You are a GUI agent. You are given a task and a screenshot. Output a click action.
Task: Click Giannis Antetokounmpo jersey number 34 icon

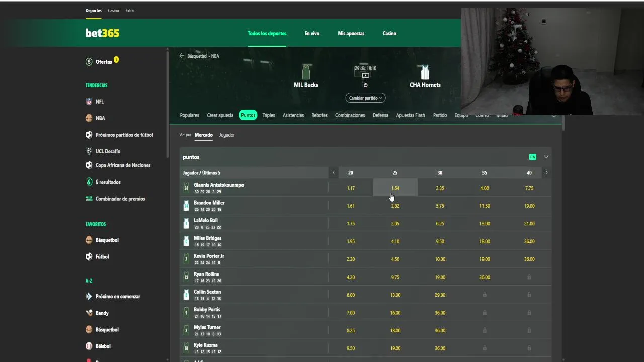[x=186, y=188]
